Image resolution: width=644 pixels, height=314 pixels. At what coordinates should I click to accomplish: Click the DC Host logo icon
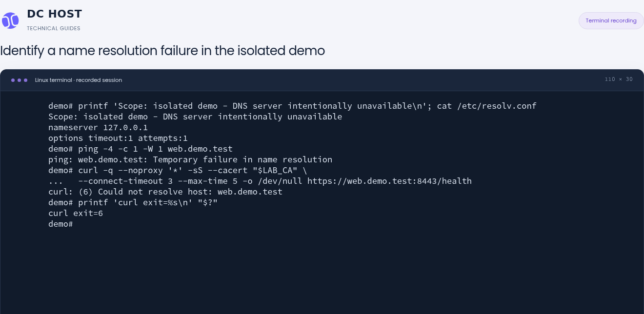coord(10,20)
